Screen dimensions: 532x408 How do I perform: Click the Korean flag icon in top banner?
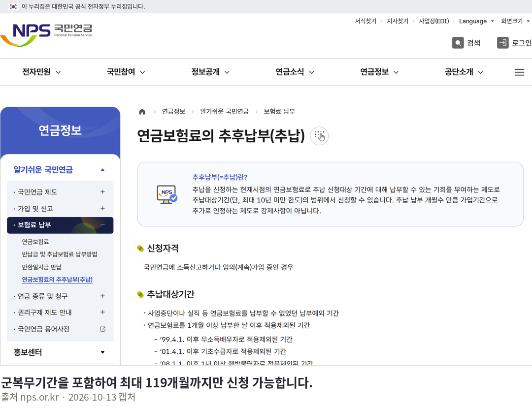pos(13,6)
